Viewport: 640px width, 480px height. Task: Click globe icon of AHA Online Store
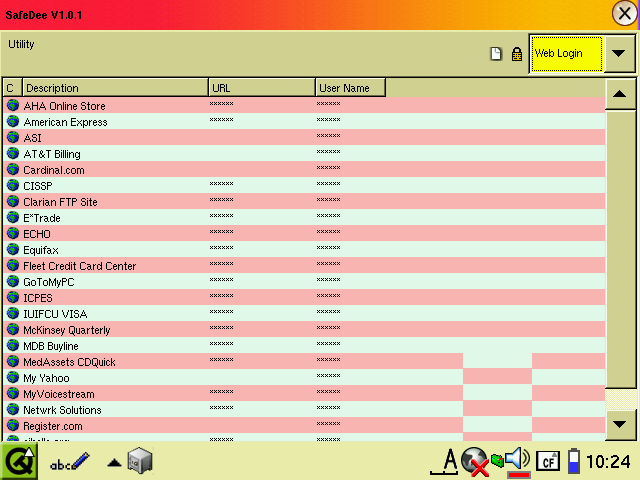(13, 105)
